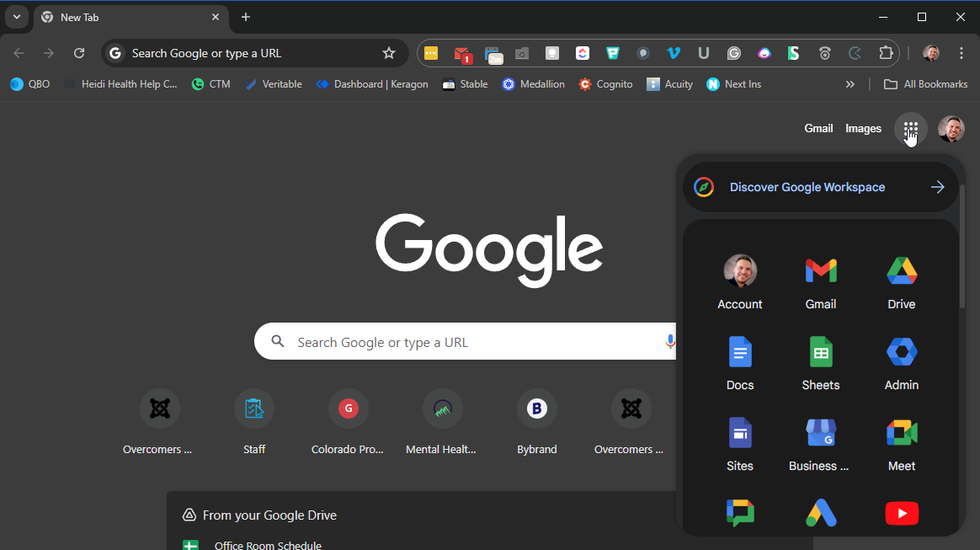Click the From your Google Drive heading
Screen dimensions: 980x550
pyautogui.click(x=269, y=515)
